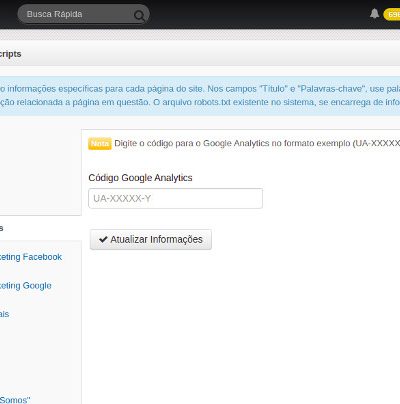400x404 pixels.
Task: Click the Código Google Analytics field label
Action: click(x=140, y=178)
